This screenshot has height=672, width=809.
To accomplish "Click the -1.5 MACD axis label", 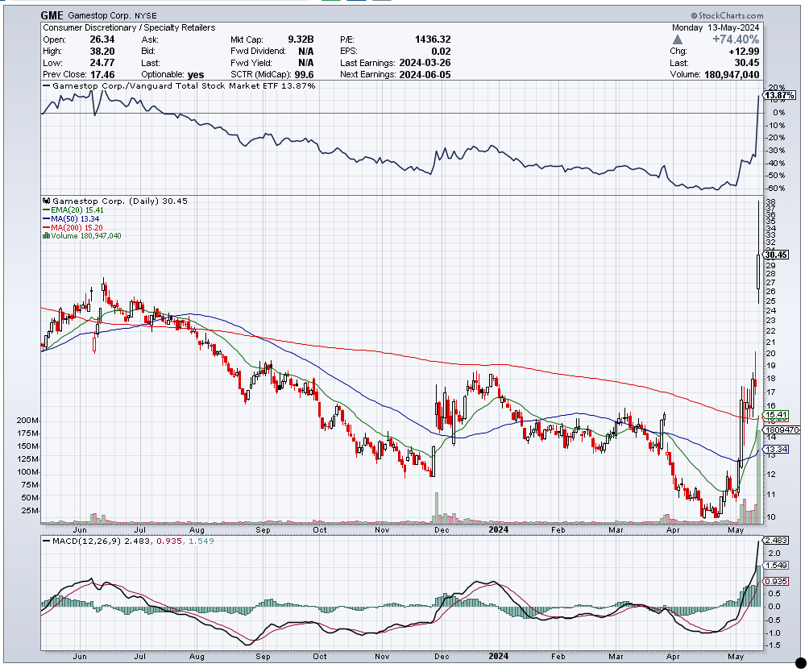I will coord(773,646).
